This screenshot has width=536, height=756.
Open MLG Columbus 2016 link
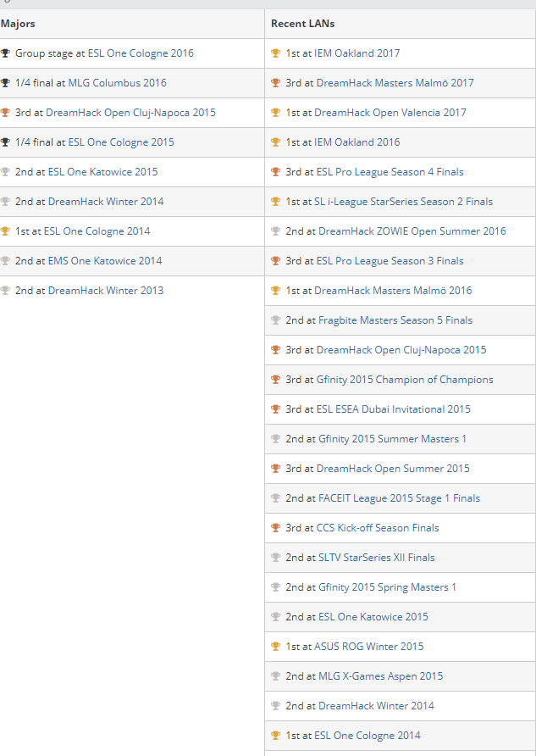pyautogui.click(x=117, y=83)
